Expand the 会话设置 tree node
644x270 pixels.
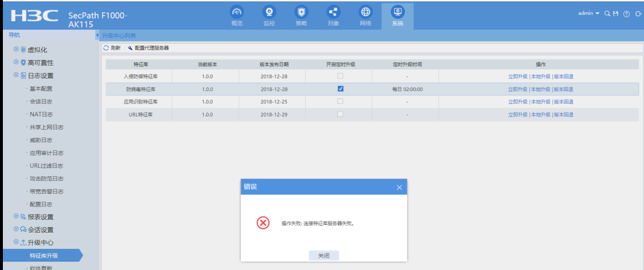pyautogui.click(x=16, y=229)
